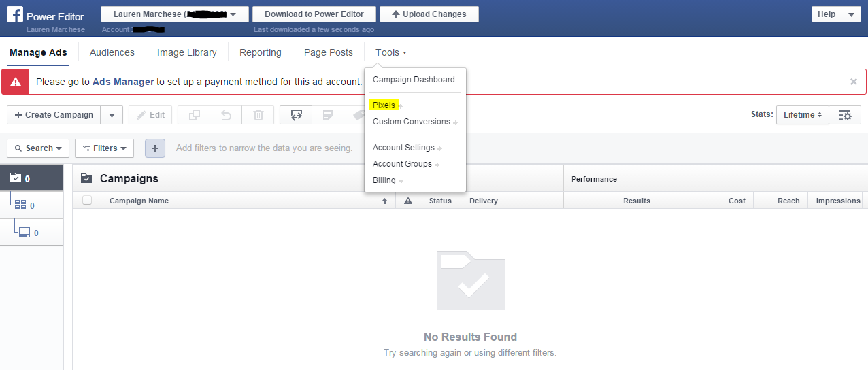Switch to the Audiences tab
868x370 pixels.
(112, 52)
